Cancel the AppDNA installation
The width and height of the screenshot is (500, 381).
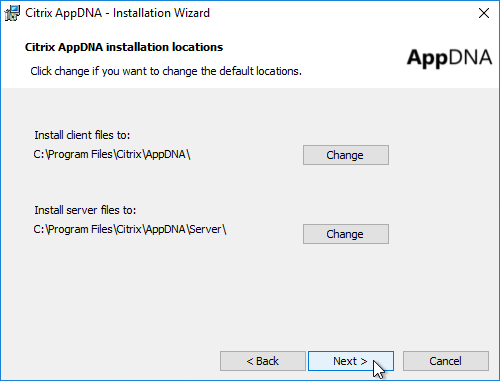click(x=446, y=361)
